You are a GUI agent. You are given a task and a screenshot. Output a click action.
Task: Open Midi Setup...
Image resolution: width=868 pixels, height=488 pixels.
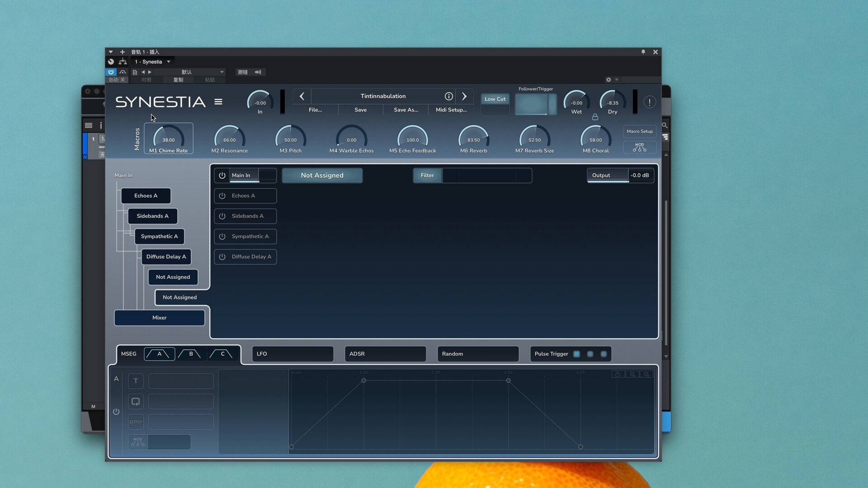tap(451, 110)
